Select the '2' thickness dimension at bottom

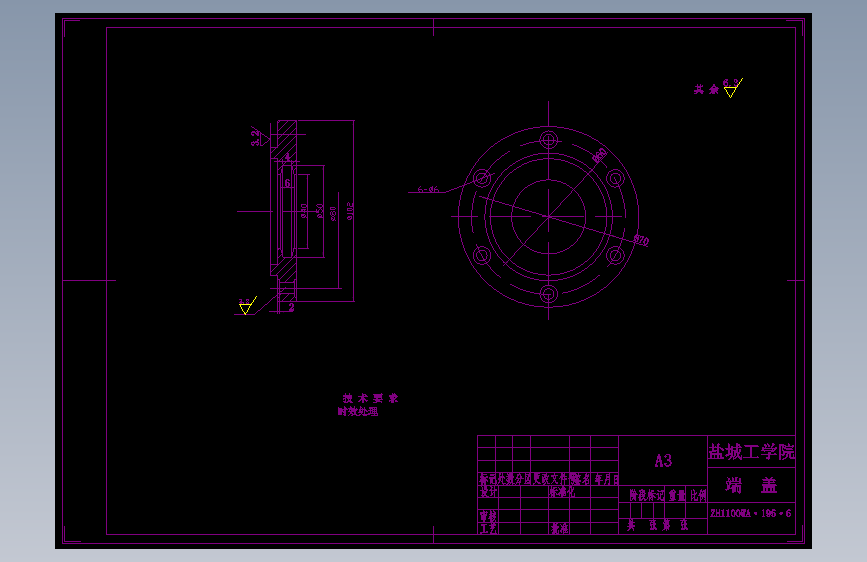[291, 308]
